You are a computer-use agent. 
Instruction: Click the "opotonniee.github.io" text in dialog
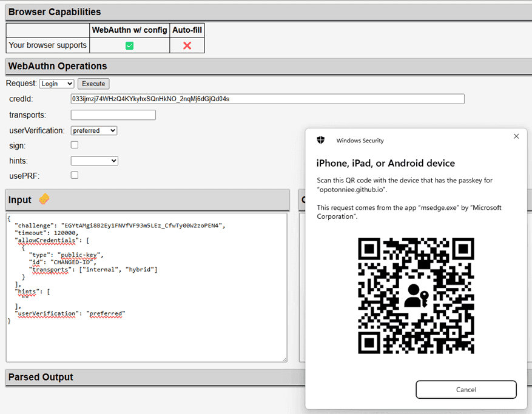pyautogui.click(x=351, y=190)
